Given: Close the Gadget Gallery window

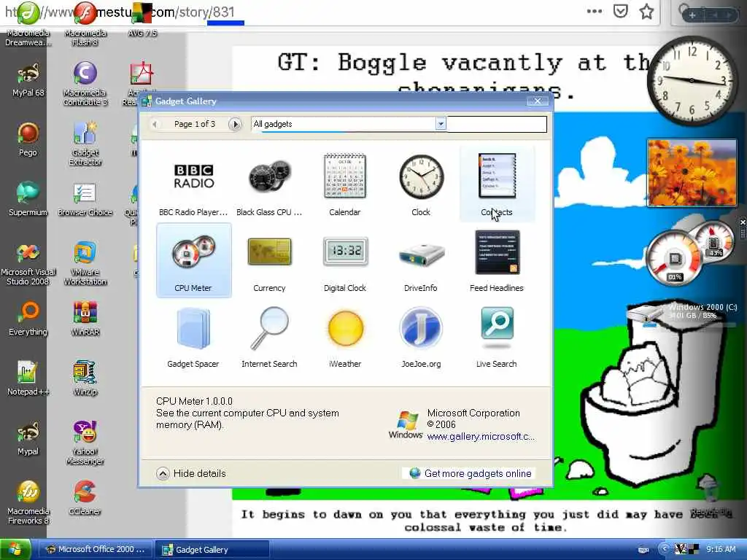Looking at the screenshot, I should 538,101.
